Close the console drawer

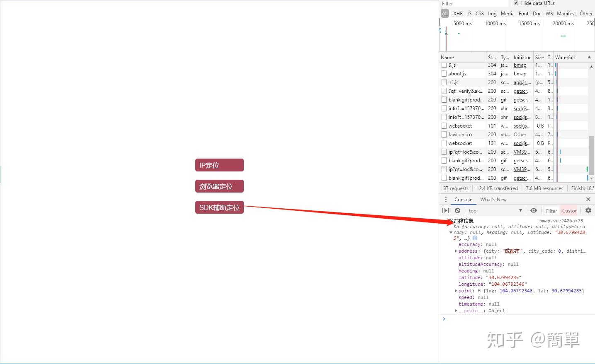tap(588, 199)
